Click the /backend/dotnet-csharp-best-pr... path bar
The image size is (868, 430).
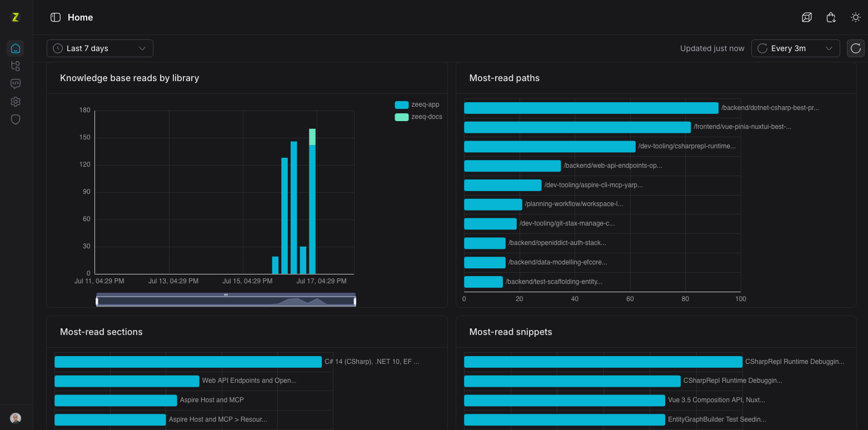pos(591,108)
